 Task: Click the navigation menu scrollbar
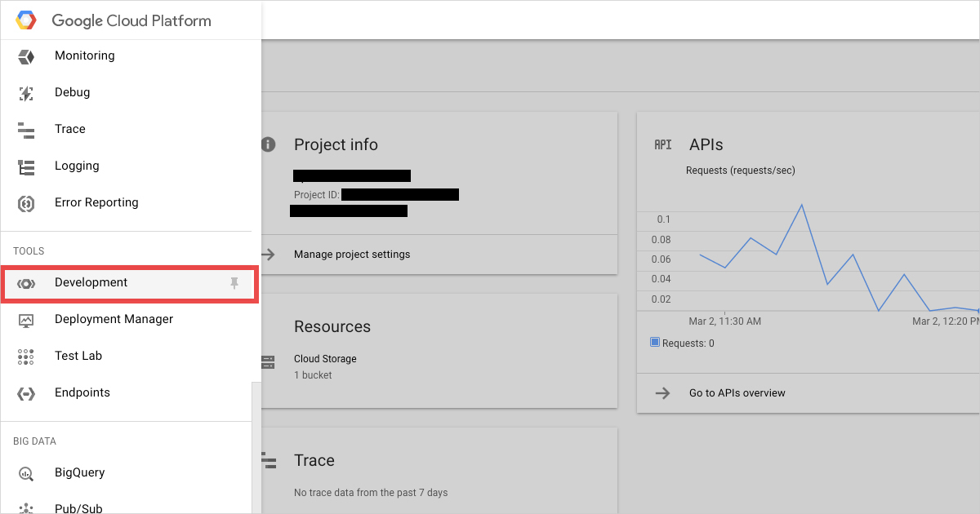tap(256, 447)
